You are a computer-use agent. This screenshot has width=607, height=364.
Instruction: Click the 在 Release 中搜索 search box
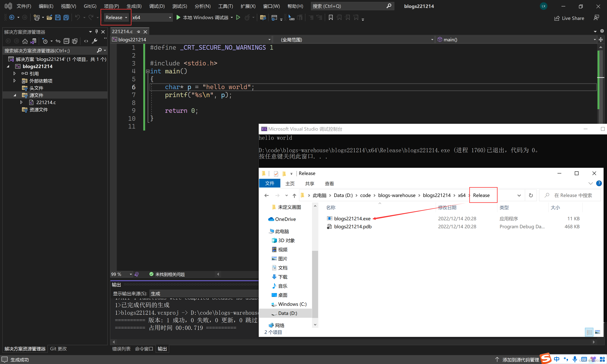[x=570, y=195]
